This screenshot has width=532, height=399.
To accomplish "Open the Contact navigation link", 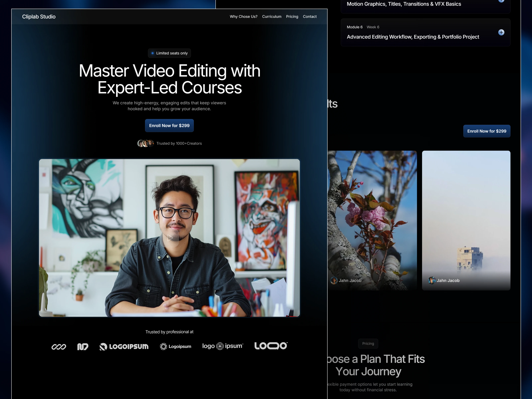I will pos(310,17).
